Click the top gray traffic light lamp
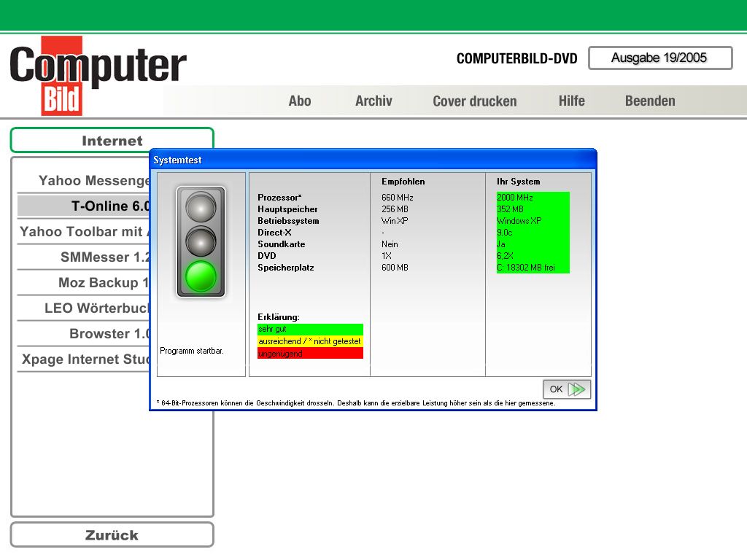 click(x=201, y=208)
